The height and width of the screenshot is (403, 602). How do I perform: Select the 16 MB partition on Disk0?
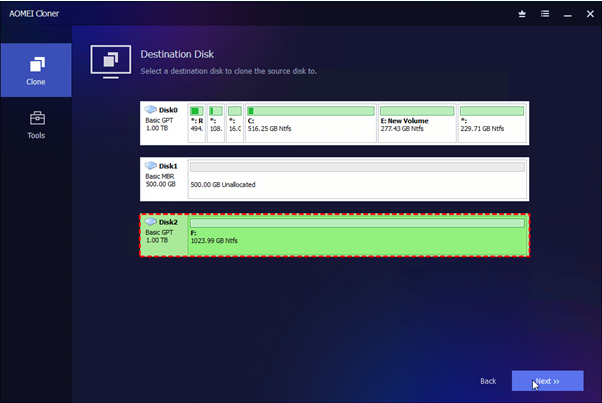tap(235, 122)
